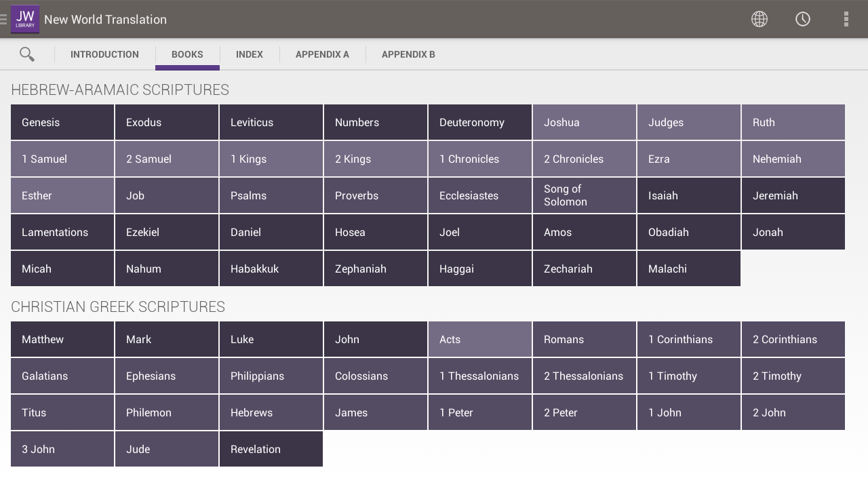The width and height of the screenshot is (868, 493).
Task: Open the book of Exodus
Action: 167,122
